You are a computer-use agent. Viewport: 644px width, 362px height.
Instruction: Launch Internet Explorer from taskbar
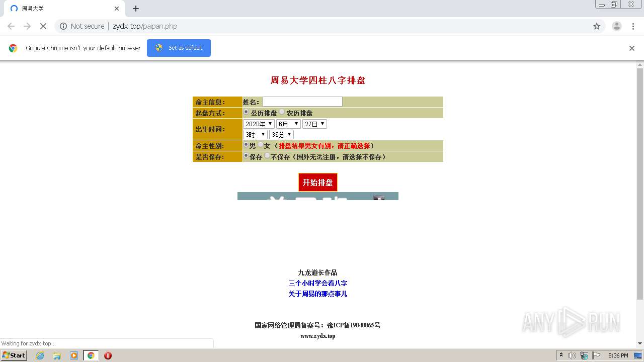pos(40,355)
